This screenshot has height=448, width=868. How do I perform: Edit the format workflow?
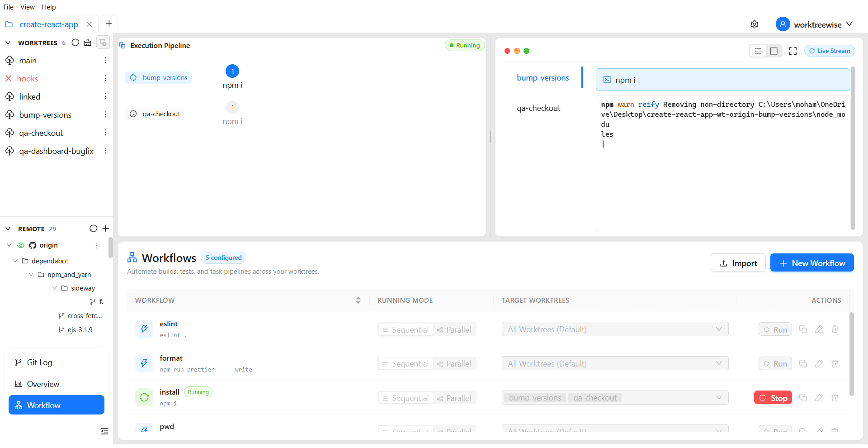pyautogui.click(x=819, y=363)
